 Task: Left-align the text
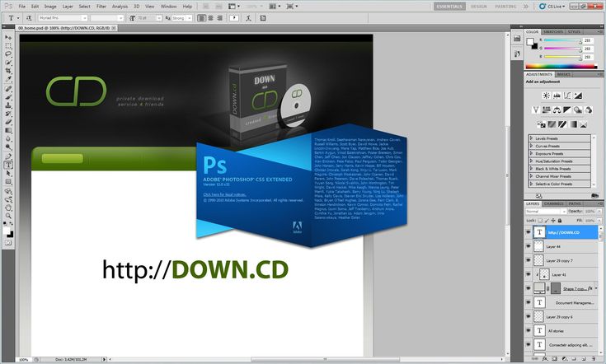(x=201, y=18)
